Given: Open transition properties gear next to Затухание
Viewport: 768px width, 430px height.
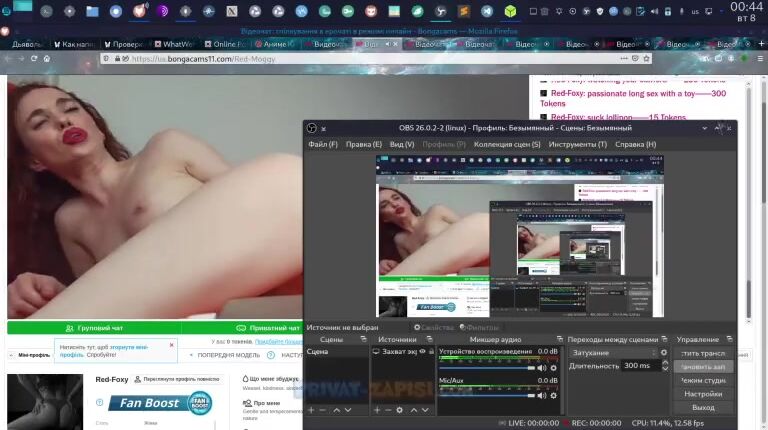Looking at the screenshot, I should point(664,353).
